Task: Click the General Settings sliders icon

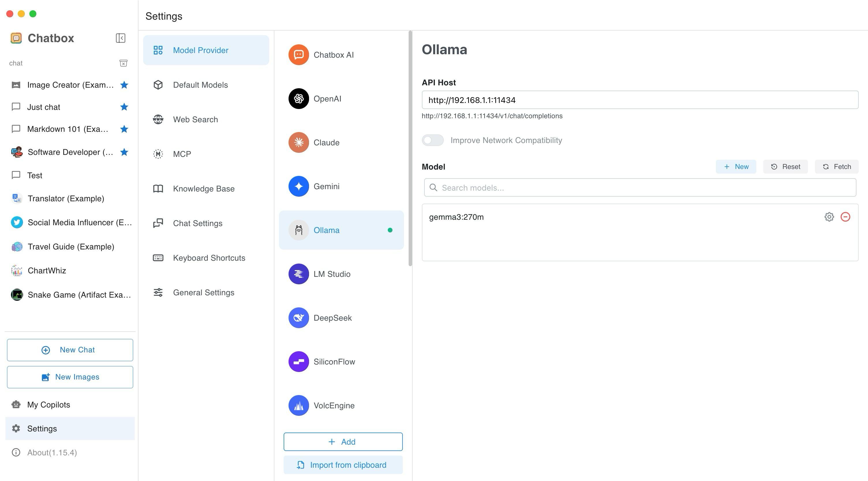Action: click(x=158, y=292)
